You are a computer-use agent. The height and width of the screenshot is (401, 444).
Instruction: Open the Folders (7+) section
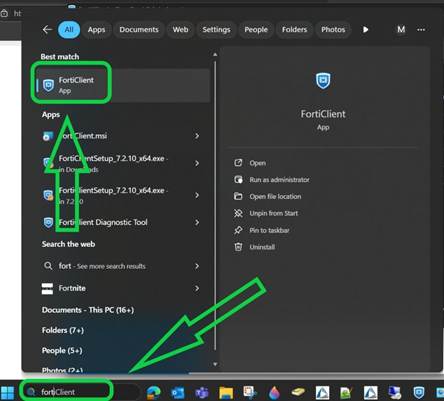pyautogui.click(x=63, y=330)
